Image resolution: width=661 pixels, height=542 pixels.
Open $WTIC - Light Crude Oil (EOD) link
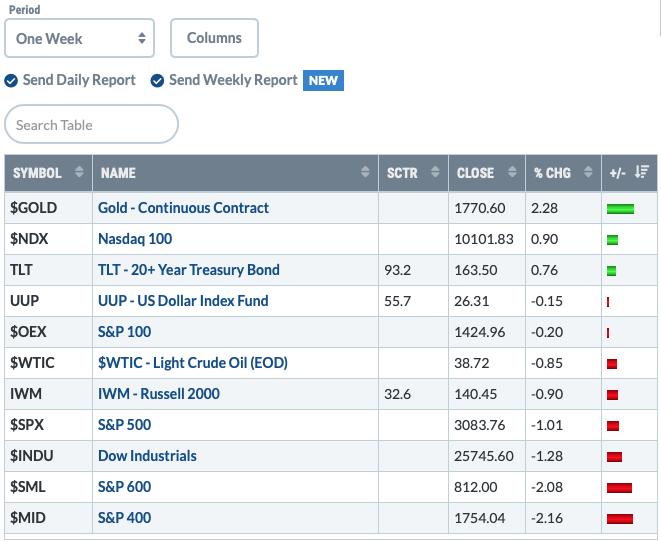tap(193, 363)
